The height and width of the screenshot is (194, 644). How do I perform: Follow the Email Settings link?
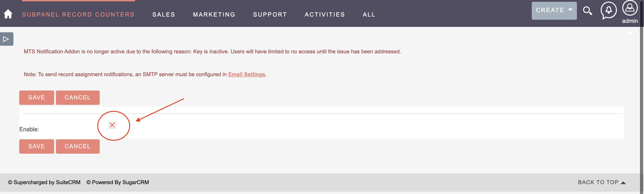click(246, 74)
